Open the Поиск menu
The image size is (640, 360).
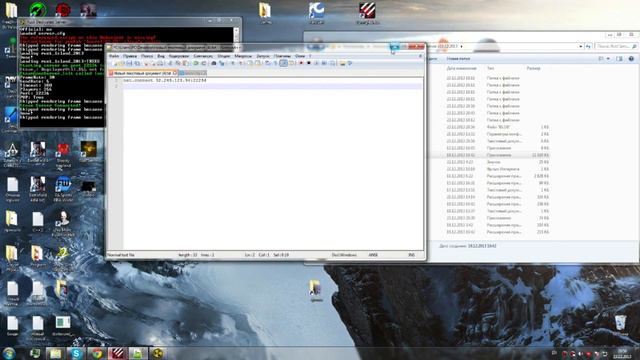(147, 56)
